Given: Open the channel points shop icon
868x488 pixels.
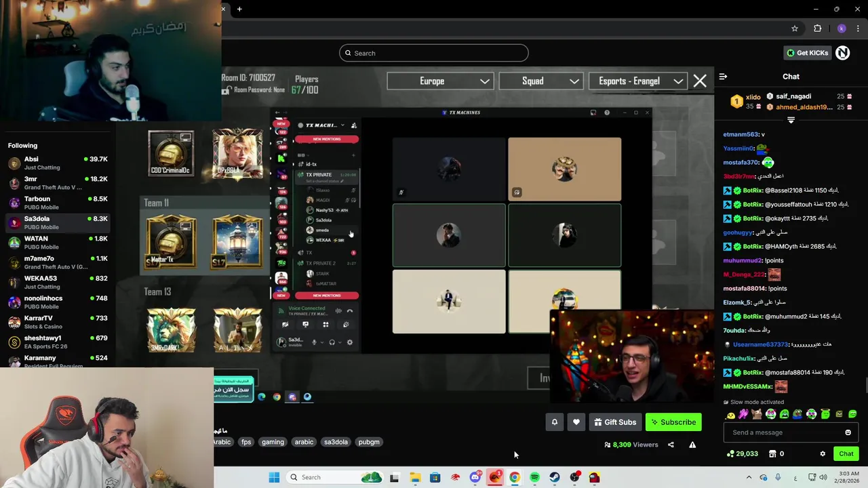Looking at the screenshot, I should 772,454.
